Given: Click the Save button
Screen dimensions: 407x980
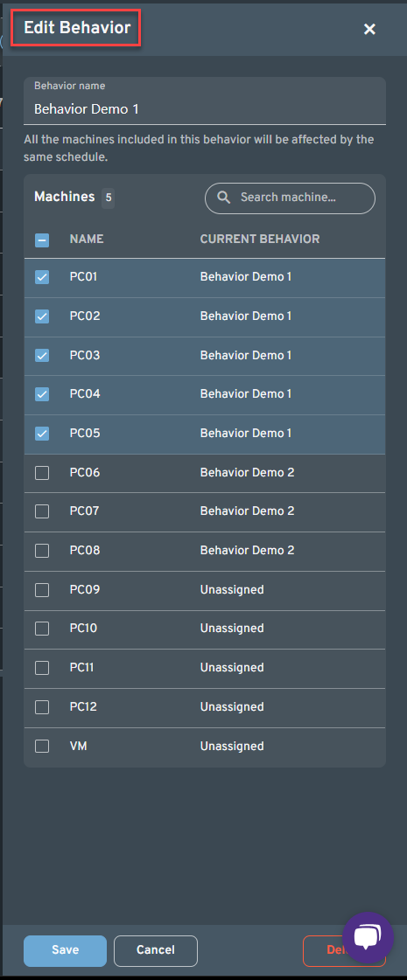Looking at the screenshot, I should coord(65,950).
